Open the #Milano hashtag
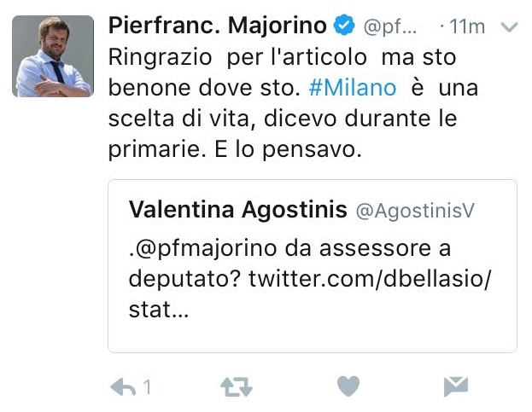Screen dimensions: 532x412 [x=353, y=89]
